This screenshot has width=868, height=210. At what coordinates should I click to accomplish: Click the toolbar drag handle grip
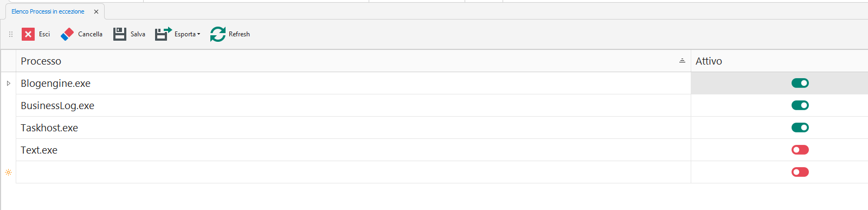11,34
